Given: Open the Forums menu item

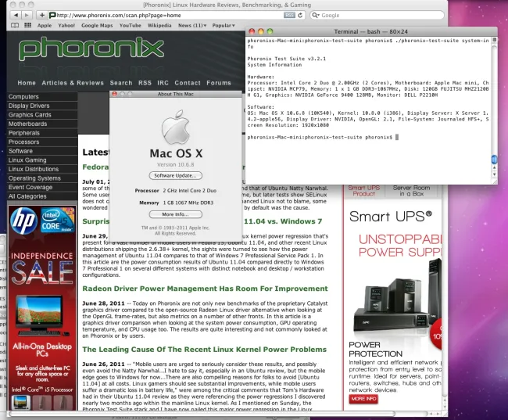Looking at the screenshot, I should (219, 83).
